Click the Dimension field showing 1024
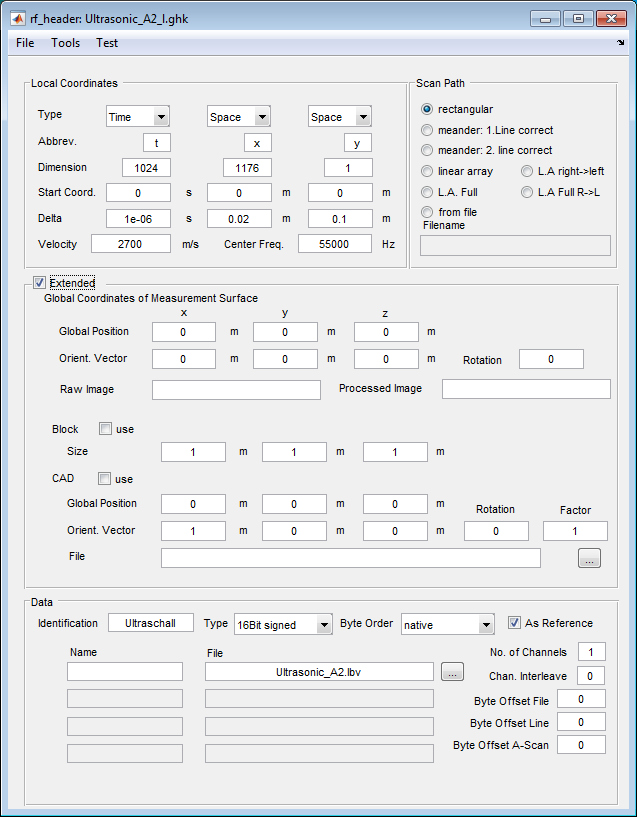637x817 pixels. coord(146,168)
